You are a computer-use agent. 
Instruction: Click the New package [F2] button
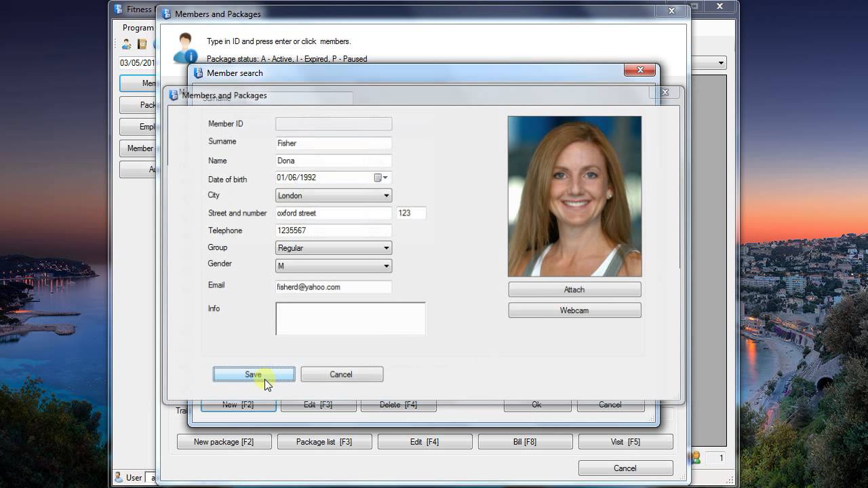(x=224, y=442)
